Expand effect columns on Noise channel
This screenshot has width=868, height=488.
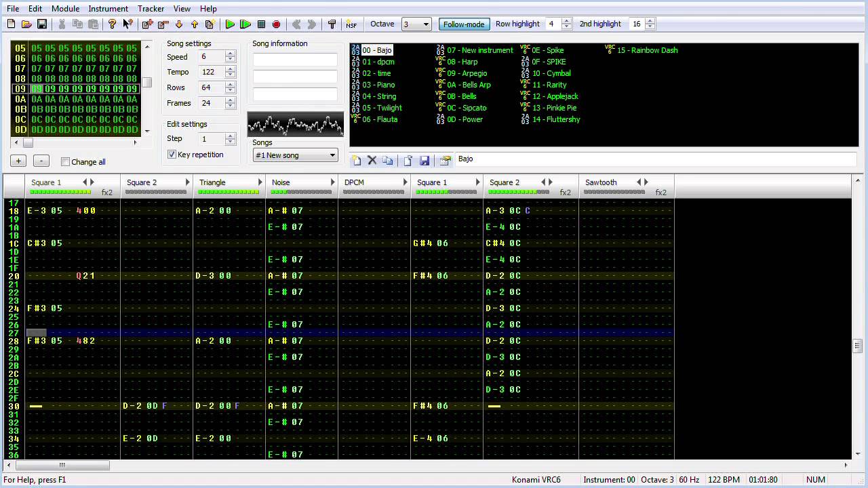click(x=332, y=182)
